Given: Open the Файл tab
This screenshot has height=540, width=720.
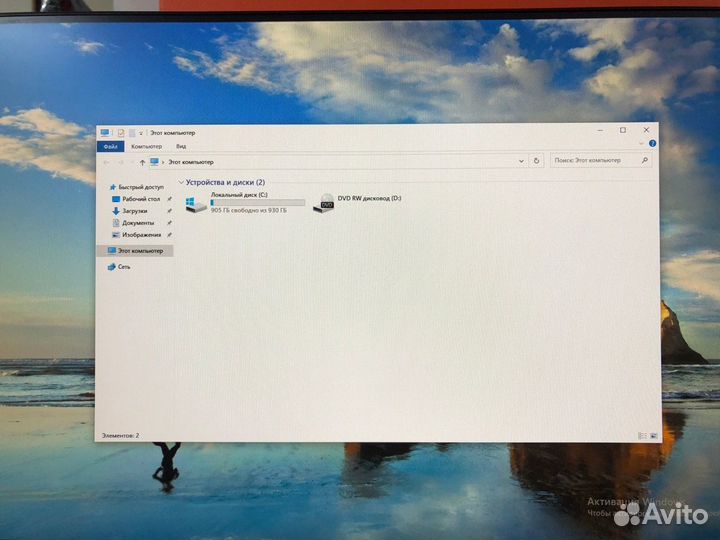Looking at the screenshot, I should [x=110, y=146].
